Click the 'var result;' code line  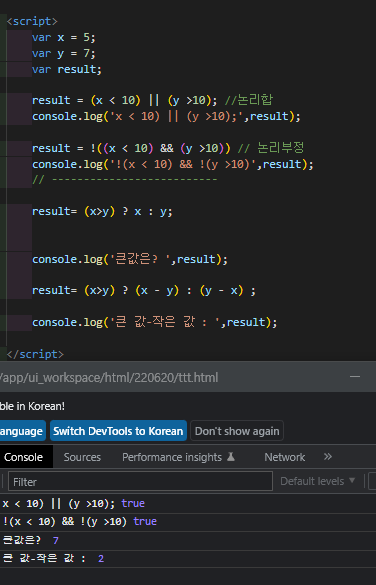(x=67, y=69)
